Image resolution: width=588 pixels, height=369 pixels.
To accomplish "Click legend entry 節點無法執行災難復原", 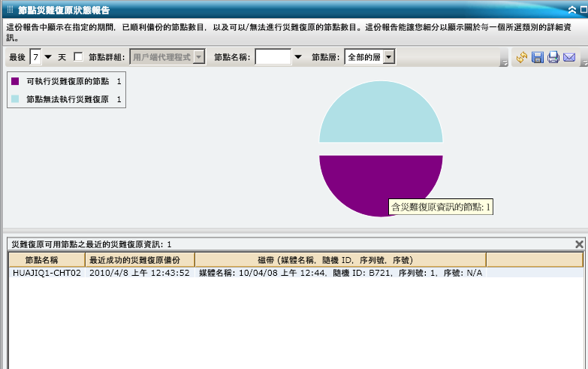I will 68,99.
